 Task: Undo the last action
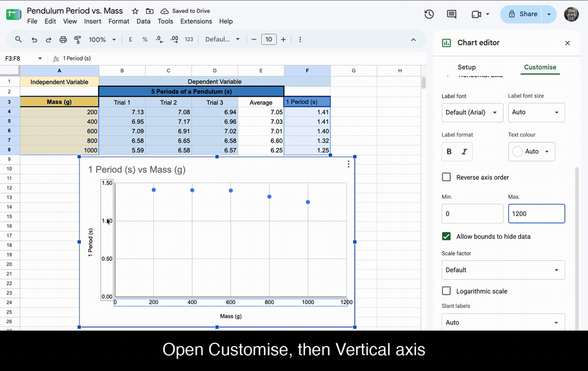pyautogui.click(x=34, y=39)
